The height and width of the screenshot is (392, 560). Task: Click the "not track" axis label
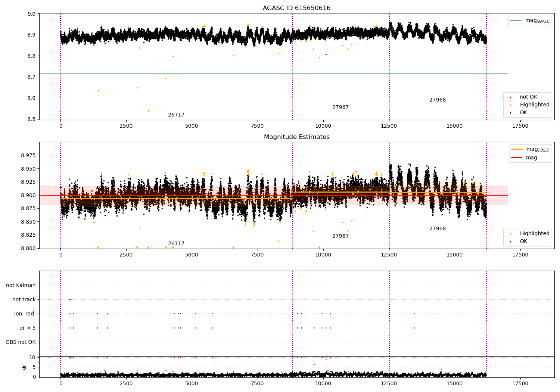[24, 300]
